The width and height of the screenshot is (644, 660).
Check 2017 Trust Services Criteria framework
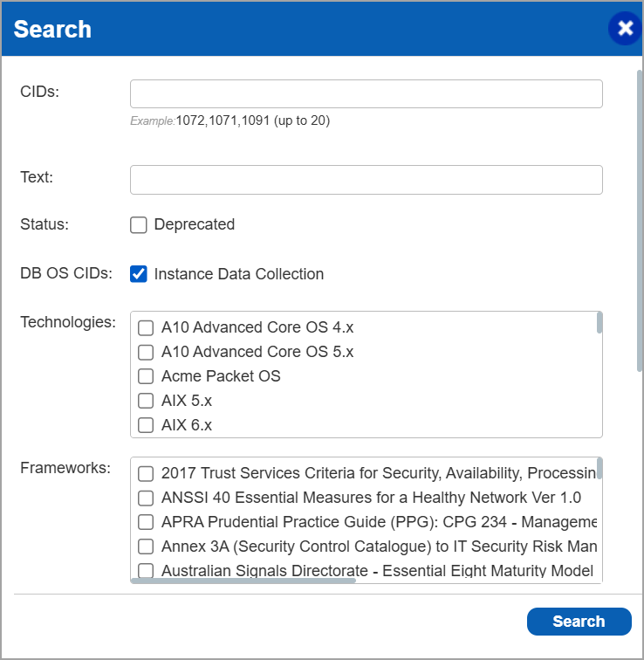(146, 473)
